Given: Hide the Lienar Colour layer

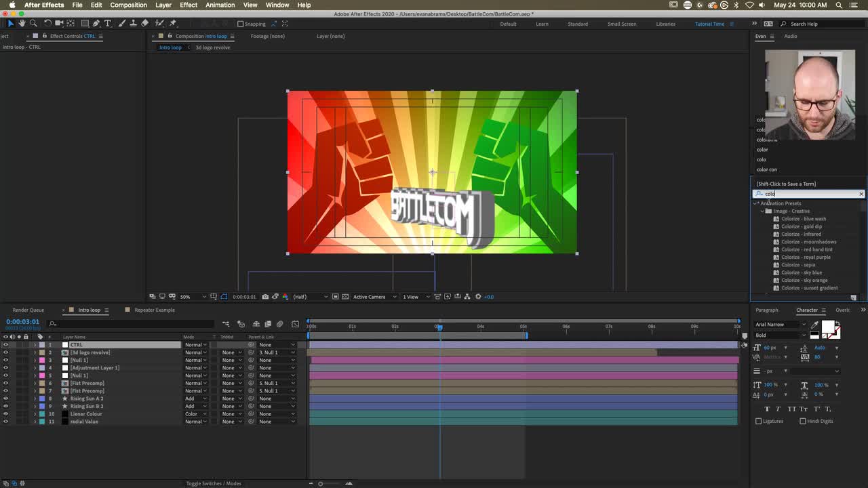Looking at the screenshot, I should (5, 414).
